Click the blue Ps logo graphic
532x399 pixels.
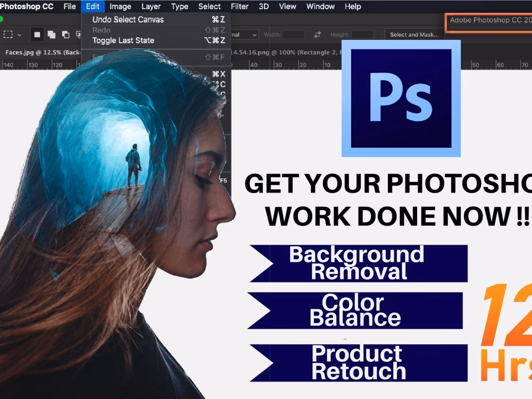pyautogui.click(x=402, y=96)
